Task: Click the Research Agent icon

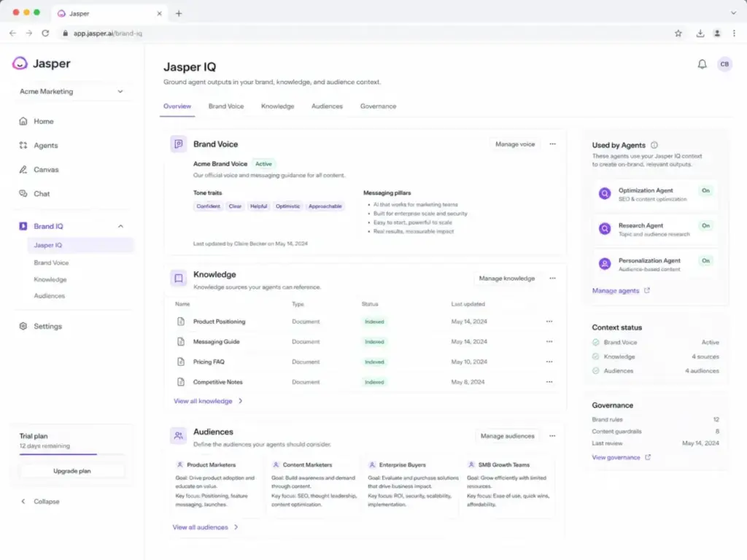Action: coord(605,228)
